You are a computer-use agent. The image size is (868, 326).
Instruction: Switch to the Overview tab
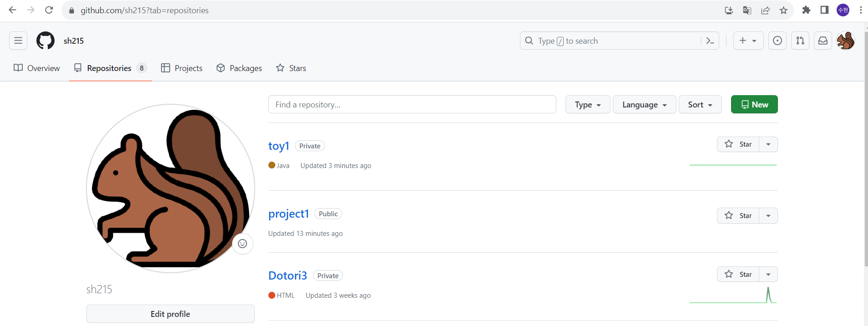click(37, 68)
